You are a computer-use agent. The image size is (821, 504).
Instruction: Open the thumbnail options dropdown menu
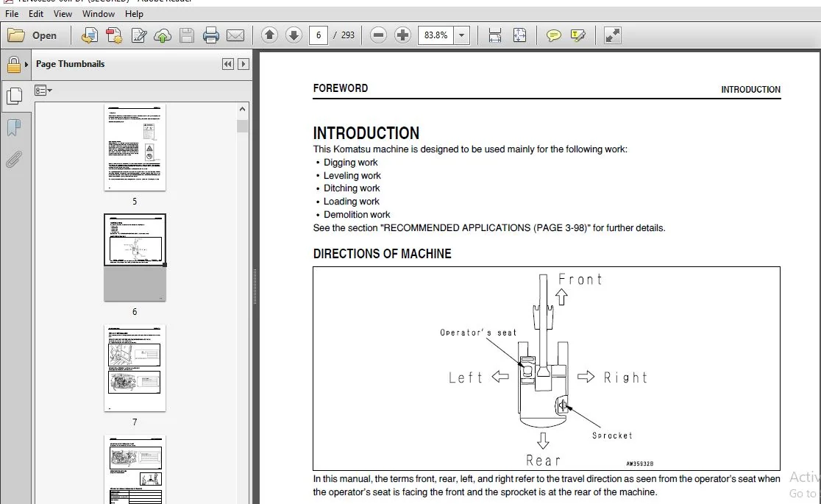[43, 90]
